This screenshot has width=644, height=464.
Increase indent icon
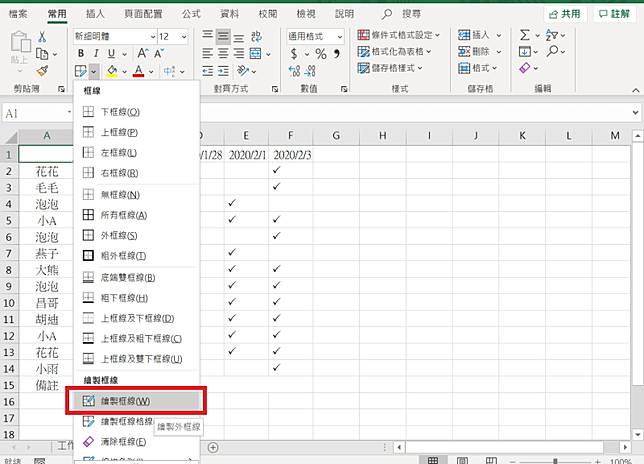(223, 71)
